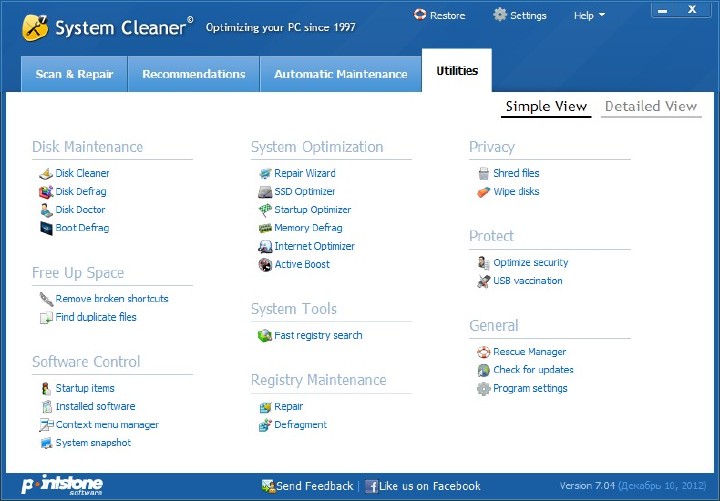Click the Send Feedback link
This screenshot has width=720, height=501.
coord(308,486)
